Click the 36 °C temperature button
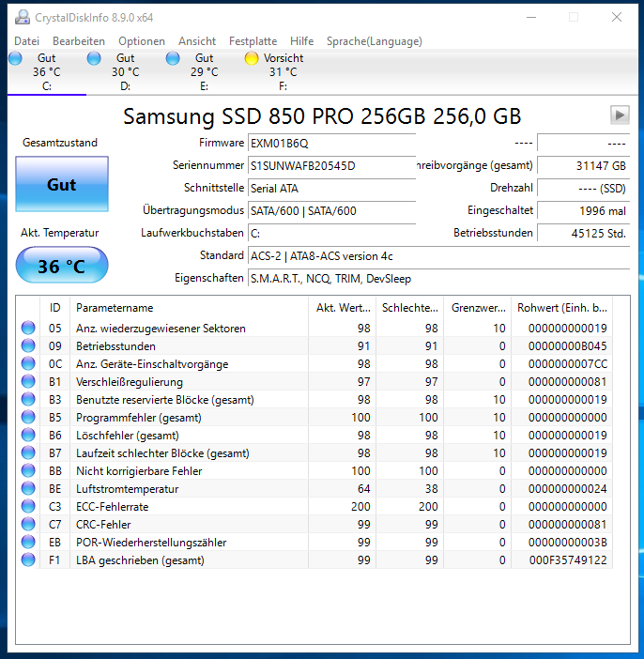The height and width of the screenshot is (659, 644). point(62,266)
